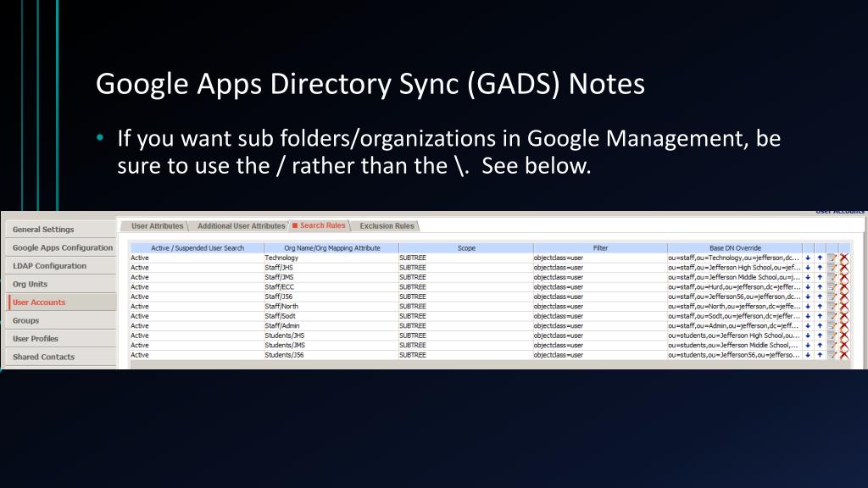
Task: Edit the Staff/Sodt search rule
Action: (x=832, y=316)
